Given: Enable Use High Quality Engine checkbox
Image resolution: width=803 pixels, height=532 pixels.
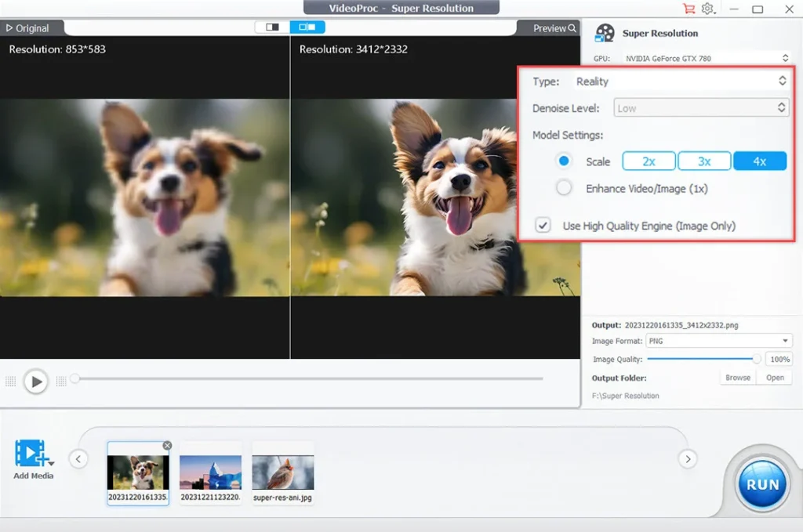Looking at the screenshot, I should click(x=543, y=226).
